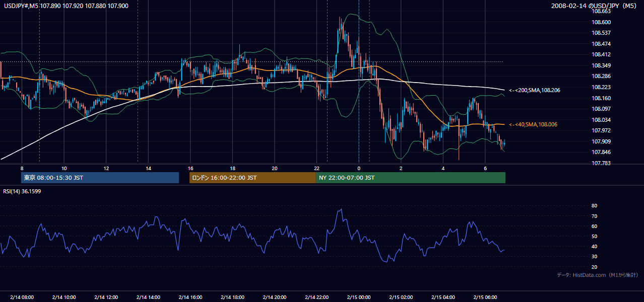Screen dimensions: 644x302
Task: Click the NY 22:00-07:00 JST session bar
Action: tap(411, 178)
